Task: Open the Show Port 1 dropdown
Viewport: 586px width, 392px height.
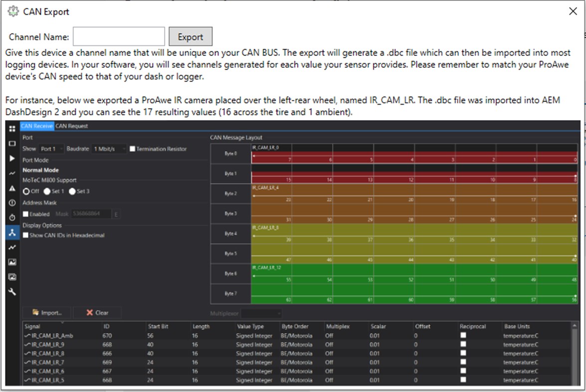Action: (x=51, y=148)
